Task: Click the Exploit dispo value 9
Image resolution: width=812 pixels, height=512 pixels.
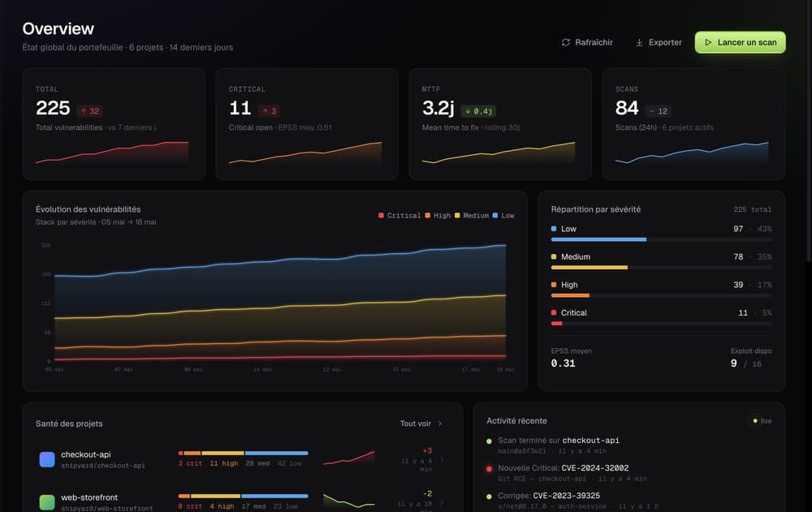Action: 734,364
